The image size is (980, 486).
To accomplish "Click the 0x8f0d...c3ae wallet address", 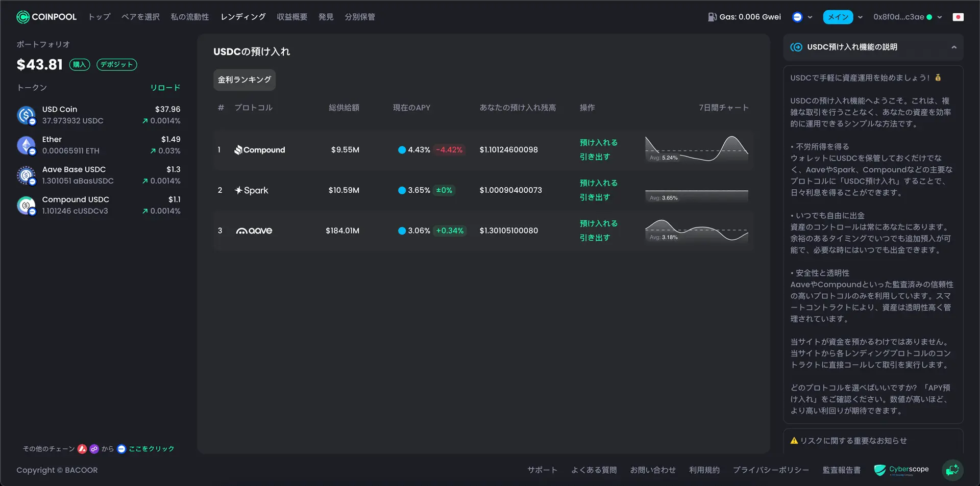I will [898, 17].
